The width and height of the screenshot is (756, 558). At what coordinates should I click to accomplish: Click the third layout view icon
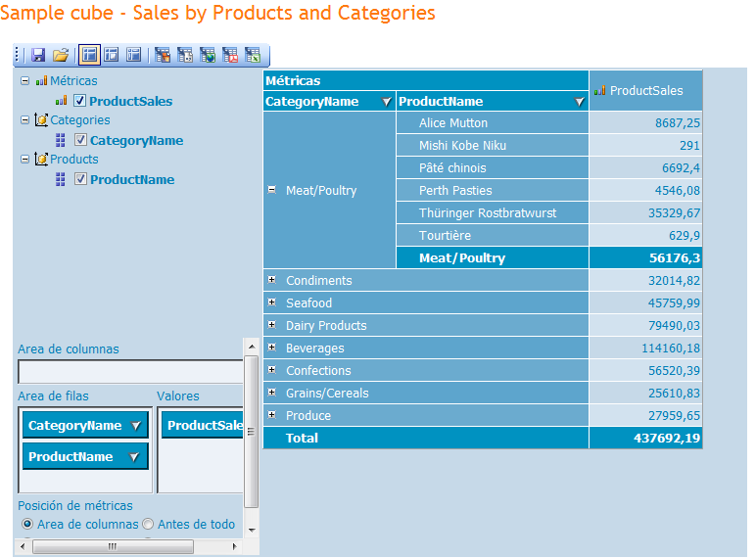(134, 56)
